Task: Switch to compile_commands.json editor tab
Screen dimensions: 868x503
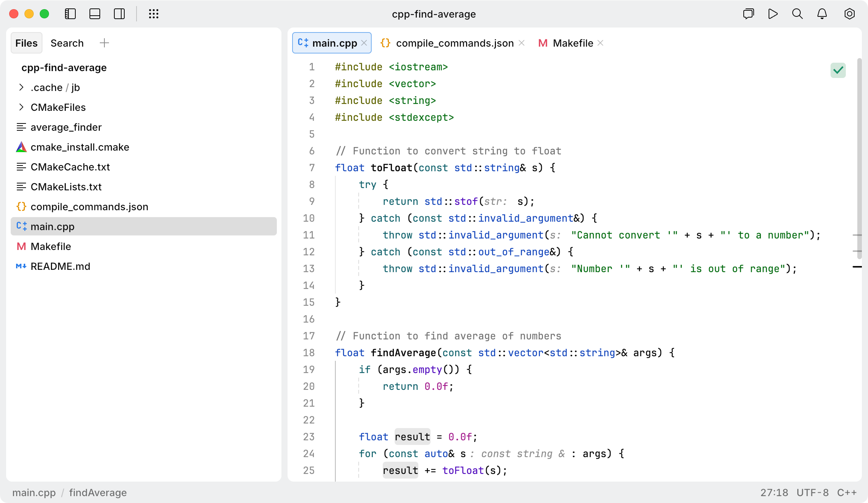Action: [454, 43]
